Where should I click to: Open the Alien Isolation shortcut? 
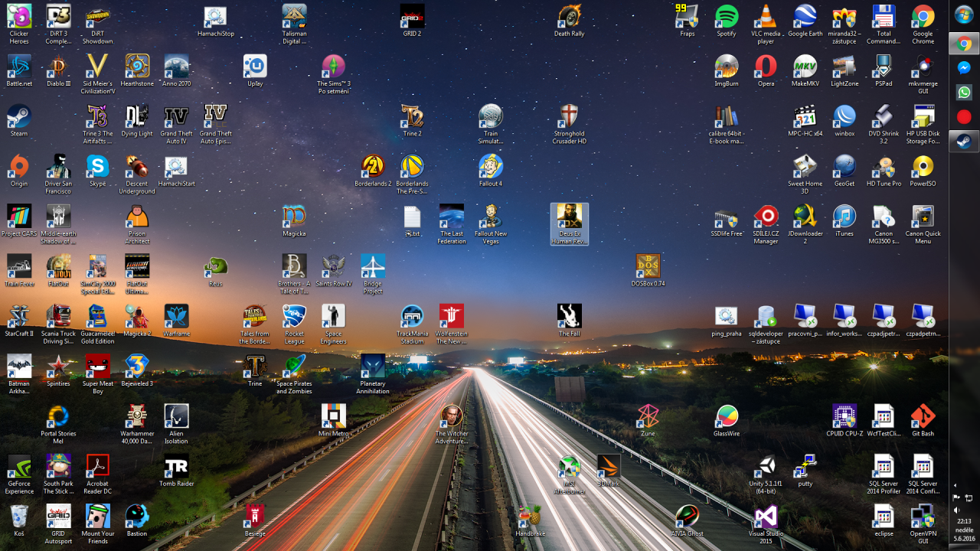tap(176, 425)
